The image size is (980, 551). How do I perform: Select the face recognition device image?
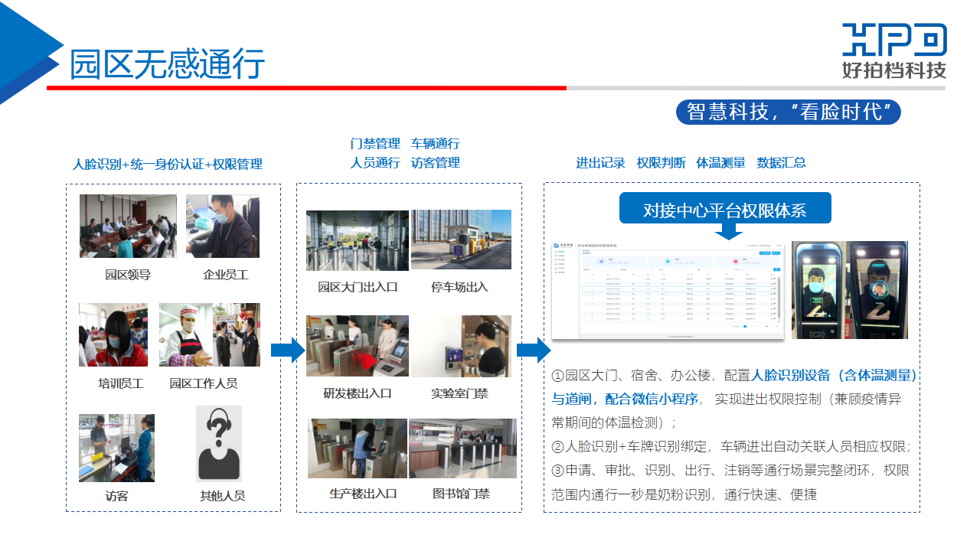click(x=849, y=290)
